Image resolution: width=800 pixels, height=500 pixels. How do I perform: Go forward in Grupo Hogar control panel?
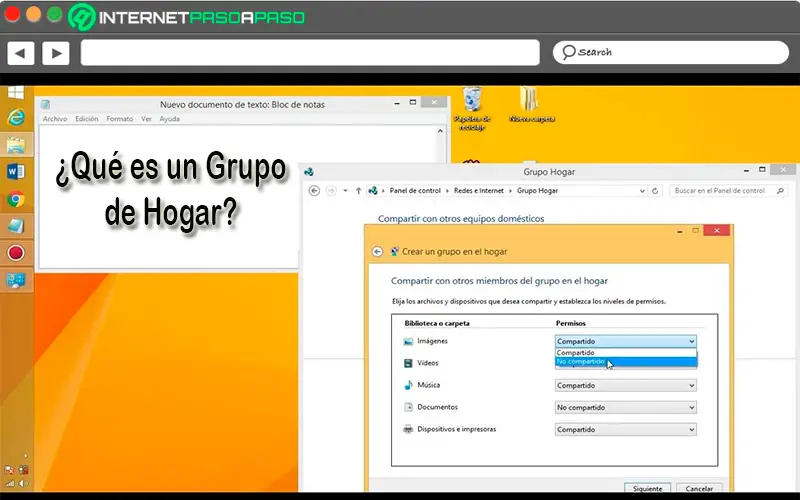point(331,191)
